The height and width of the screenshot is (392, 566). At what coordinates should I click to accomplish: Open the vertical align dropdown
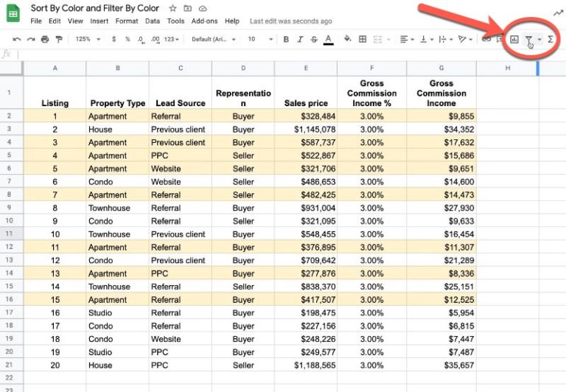426,39
